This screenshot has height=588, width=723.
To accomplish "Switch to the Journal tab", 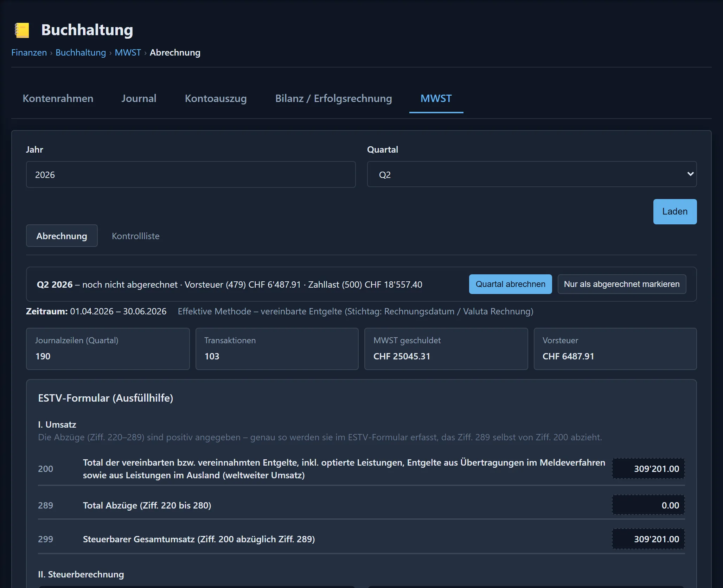I will [x=139, y=98].
